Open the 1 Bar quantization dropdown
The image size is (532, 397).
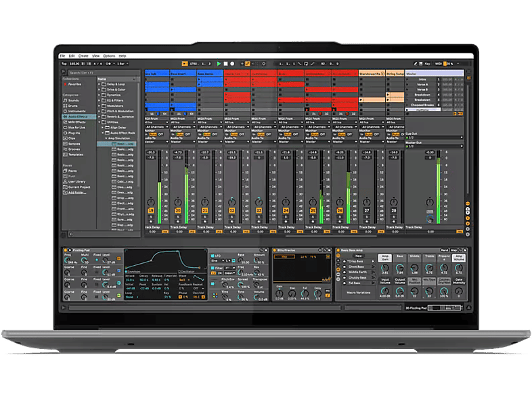(x=123, y=64)
